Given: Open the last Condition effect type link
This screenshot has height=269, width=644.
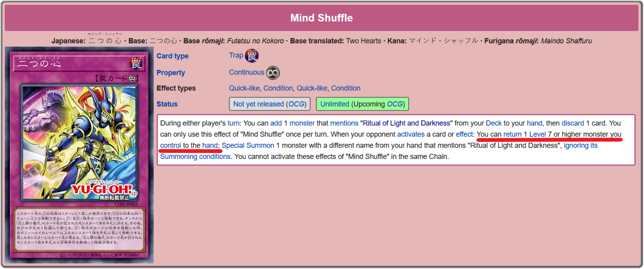Looking at the screenshot, I should point(346,88).
